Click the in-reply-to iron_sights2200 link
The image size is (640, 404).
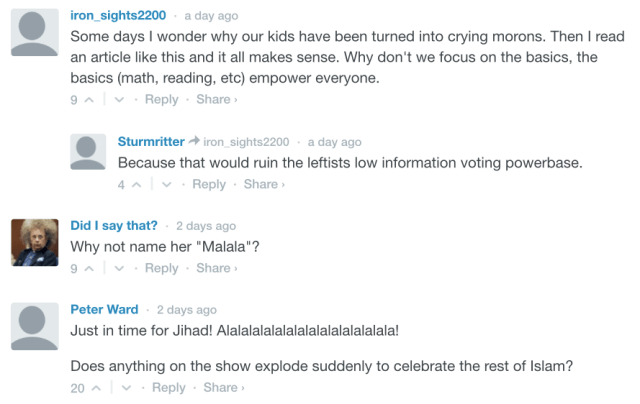tap(246, 142)
